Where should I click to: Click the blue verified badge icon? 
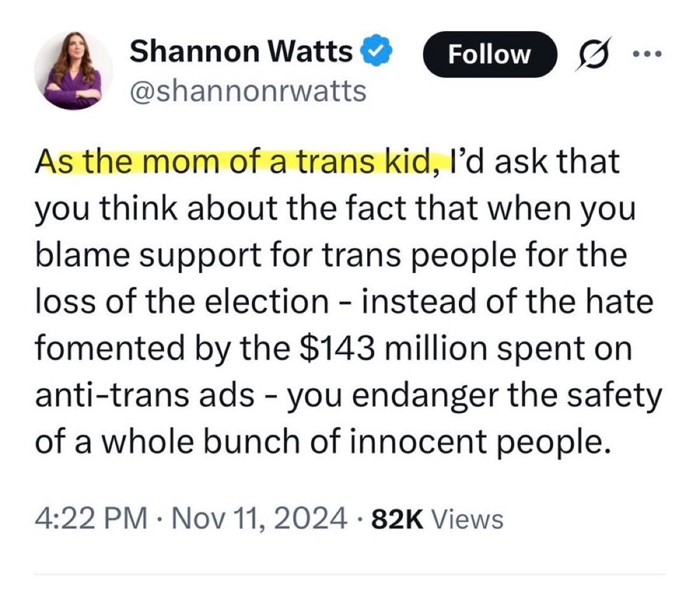(379, 52)
